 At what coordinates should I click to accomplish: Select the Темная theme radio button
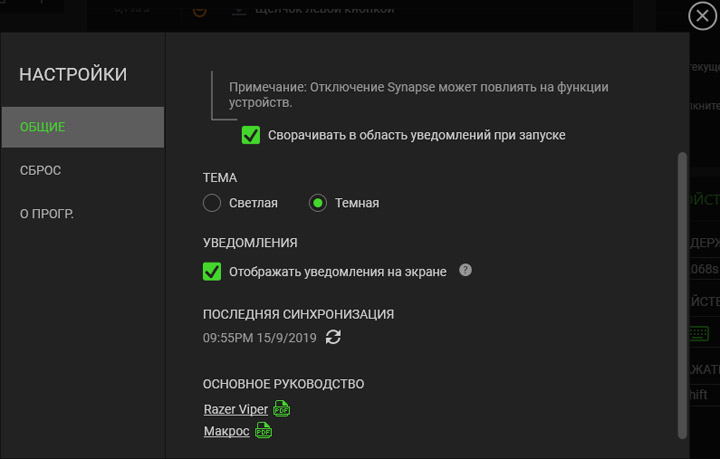[x=318, y=203]
